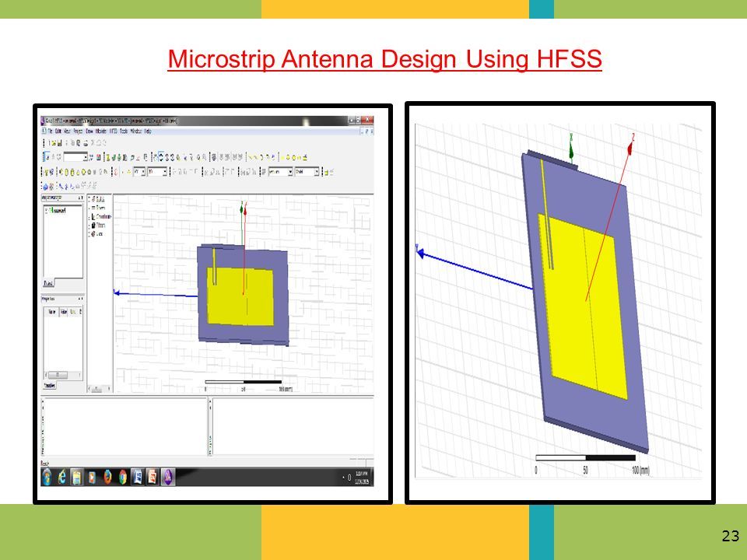Open the empty combo box in second toolbar row
The height and width of the screenshot is (560, 747).
75,156
